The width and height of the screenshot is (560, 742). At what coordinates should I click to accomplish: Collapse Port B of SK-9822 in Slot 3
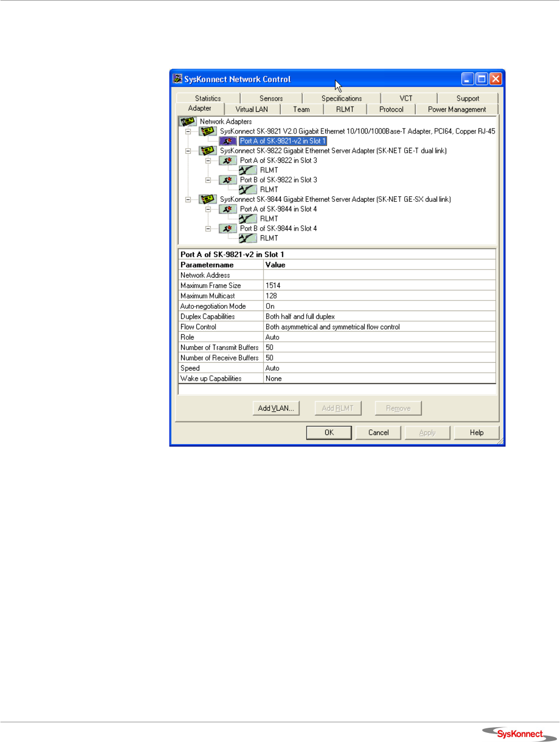(208, 180)
